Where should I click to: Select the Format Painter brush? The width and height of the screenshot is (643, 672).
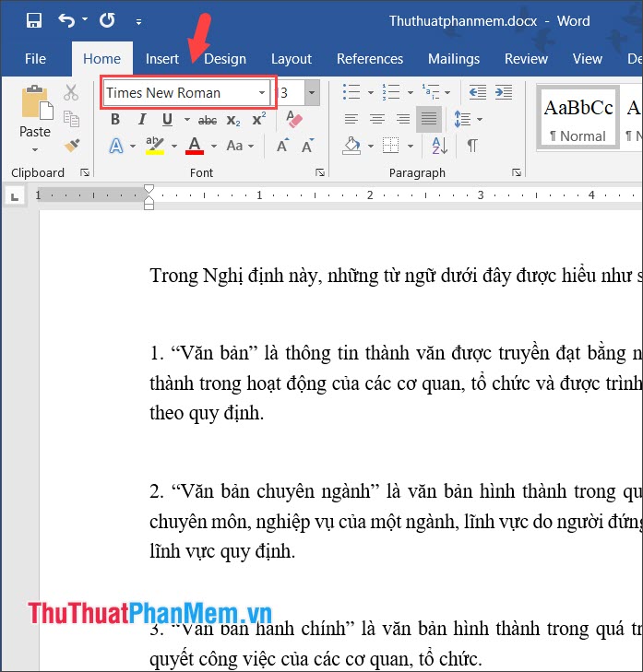[72, 146]
